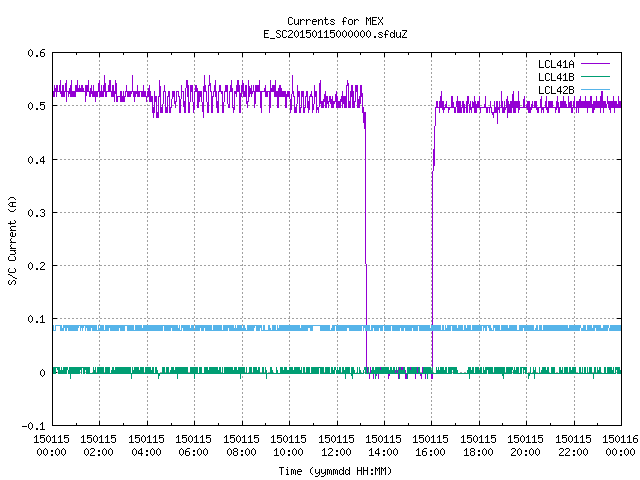Click the y-axis tick value 0.5
Screen dimensions: 640x480
click(36, 106)
